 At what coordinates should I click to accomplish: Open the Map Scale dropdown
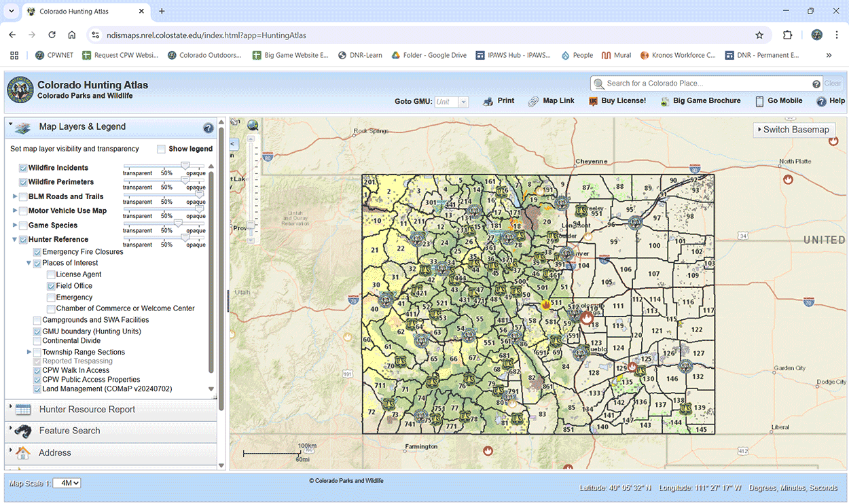(67, 483)
